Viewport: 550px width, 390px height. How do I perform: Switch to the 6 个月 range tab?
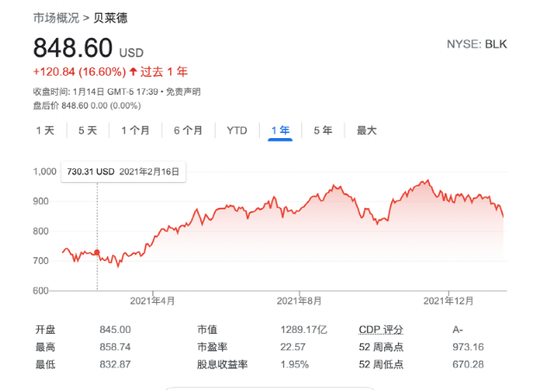(x=188, y=130)
